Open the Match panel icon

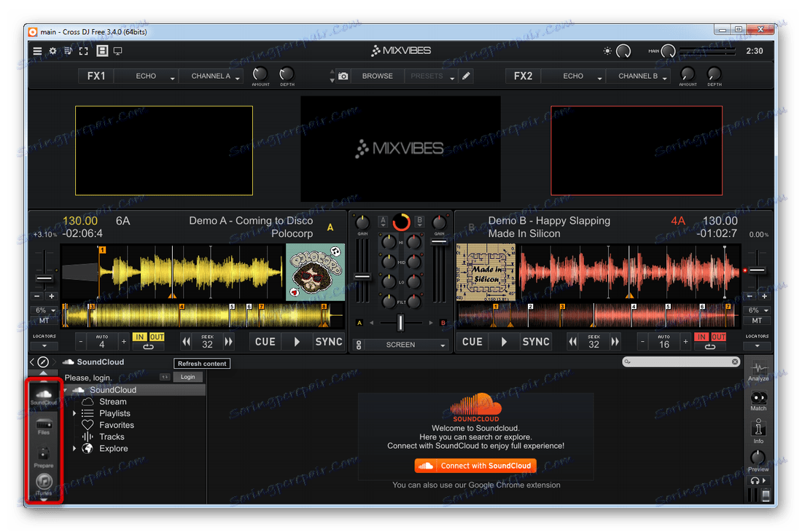coord(758,399)
